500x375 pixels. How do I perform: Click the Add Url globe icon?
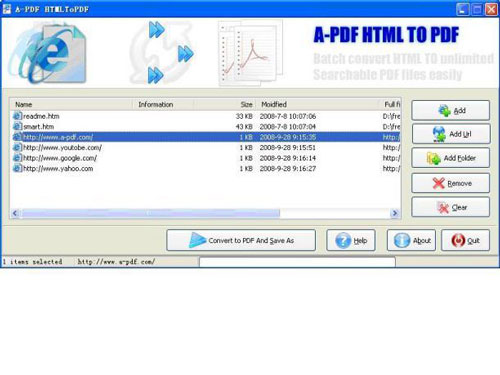439,134
